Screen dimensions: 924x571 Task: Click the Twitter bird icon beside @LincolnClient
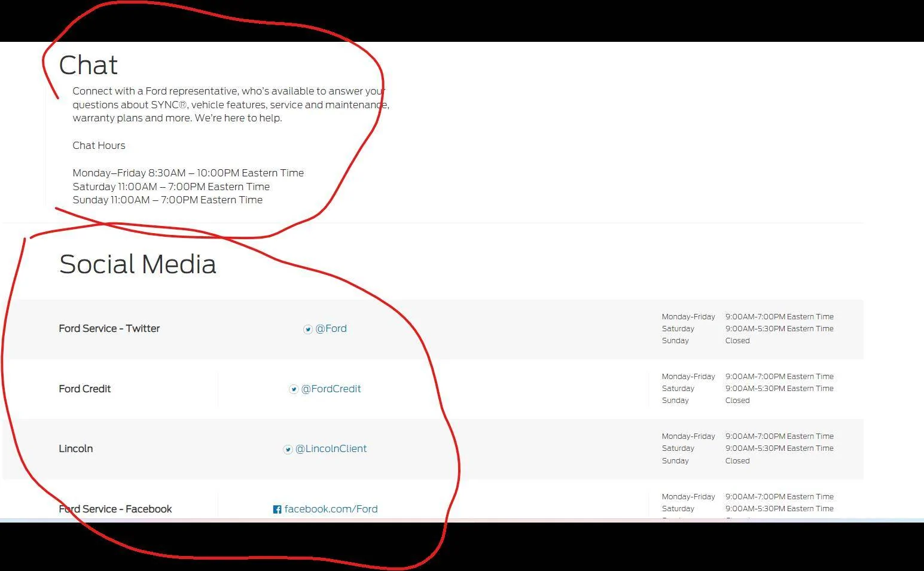tap(288, 449)
